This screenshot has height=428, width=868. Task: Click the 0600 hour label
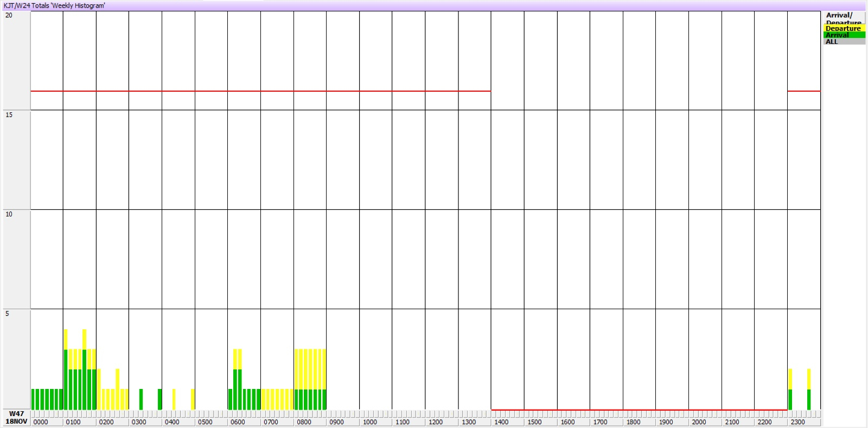point(238,422)
